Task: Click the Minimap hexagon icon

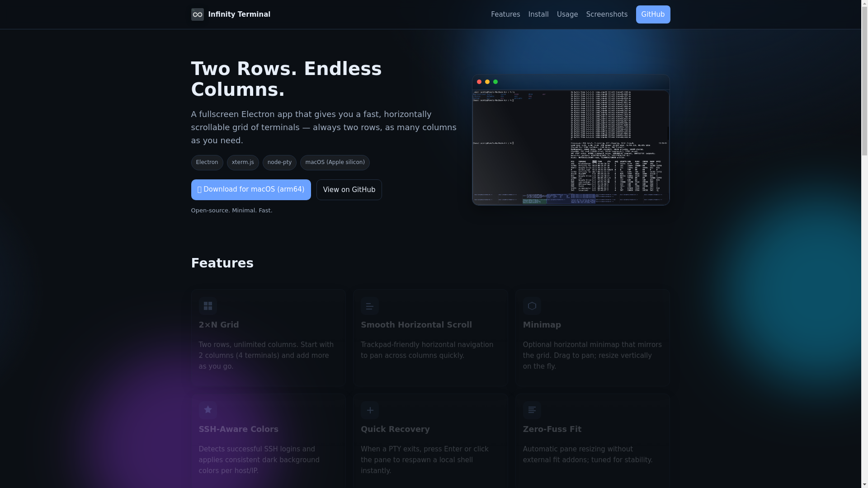Action: (x=532, y=306)
